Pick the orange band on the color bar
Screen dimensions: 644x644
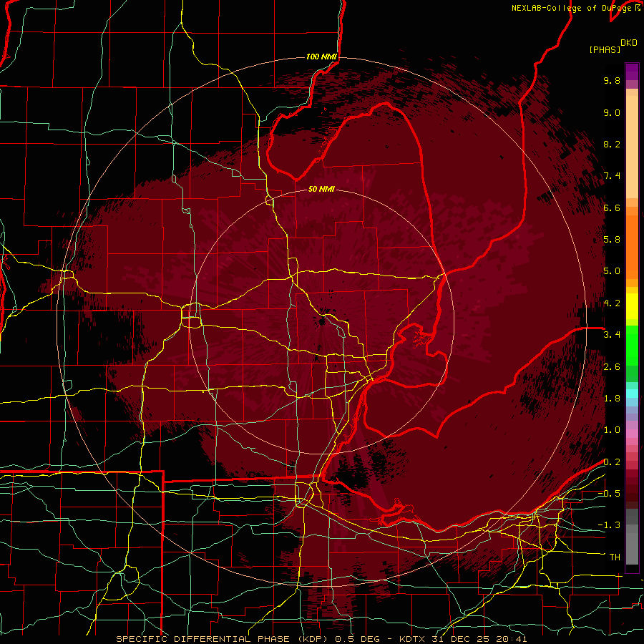click(x=632, y=246)
